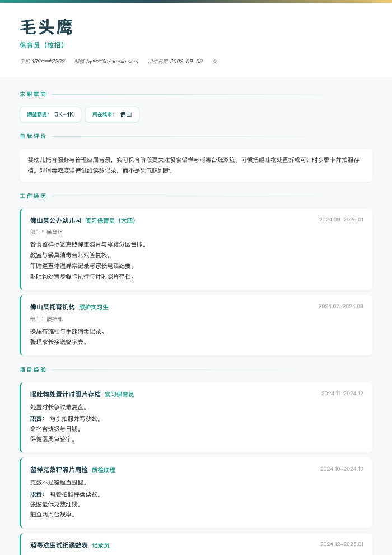Click the line 每餐拍照秤盘读数

75,494
